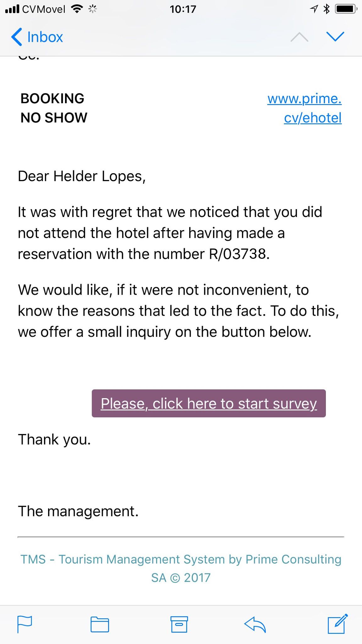Tap the 10:17 clock in status bar
This screenshot has height=644, width=362.
click(x=183, y=9)
